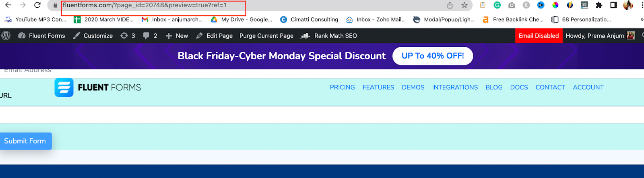The image size is (644, 178).
Task: Open the blue flag extension icon
Action: coord(541,5)
